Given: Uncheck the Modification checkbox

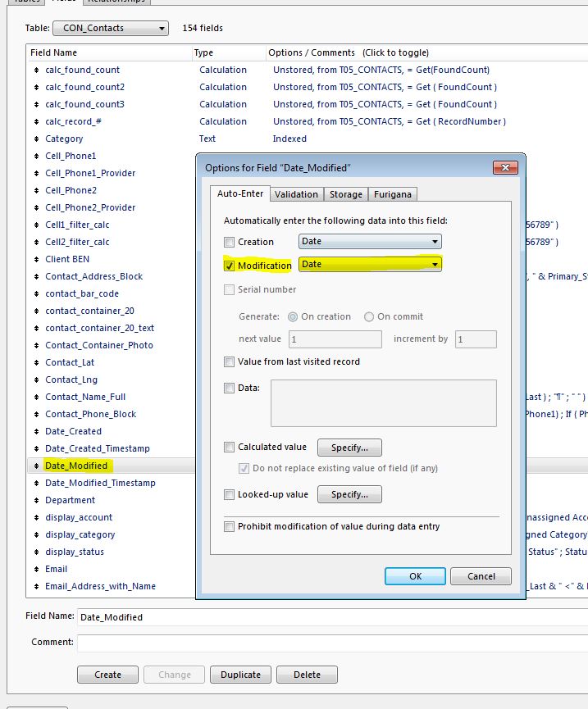Looking at the screenshot, I should pyautogui.click(x=230, y=266).
